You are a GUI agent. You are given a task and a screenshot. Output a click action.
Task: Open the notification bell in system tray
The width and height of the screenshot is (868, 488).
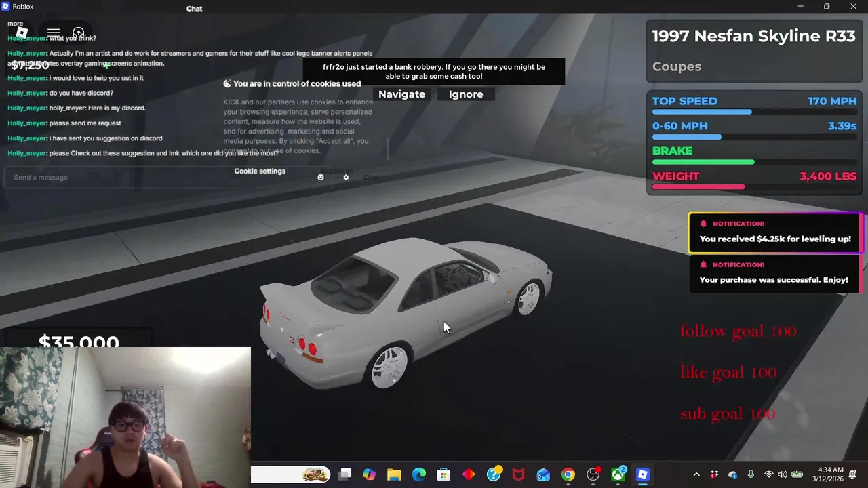(x=853, y=474)
